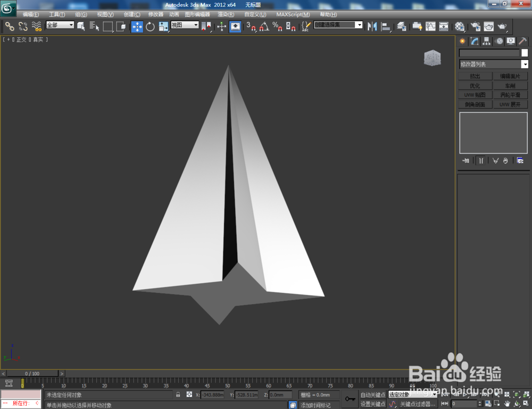Open Rendered Frame Window icon
532x409 pixels.
point(489,27)
